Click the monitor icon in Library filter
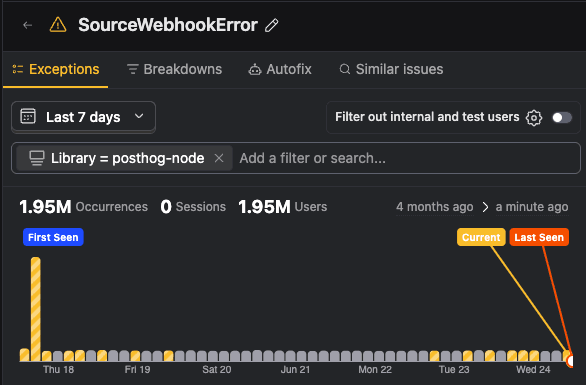 (x=37, y=158)
